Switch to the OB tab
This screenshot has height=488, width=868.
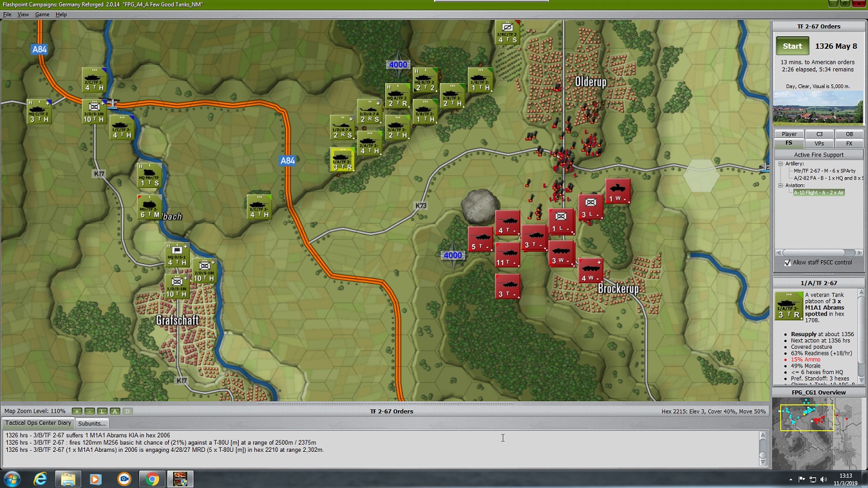point(849,134)
